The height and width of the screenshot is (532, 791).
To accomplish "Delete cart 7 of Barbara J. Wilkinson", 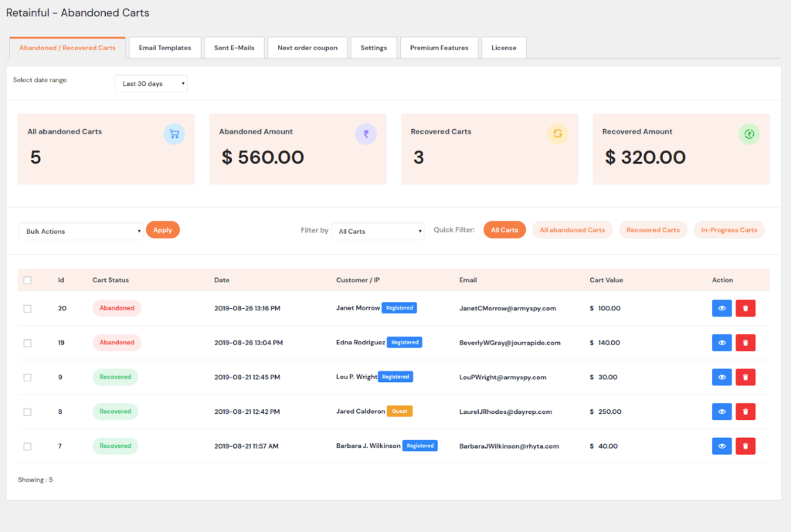I will point(745,446).
